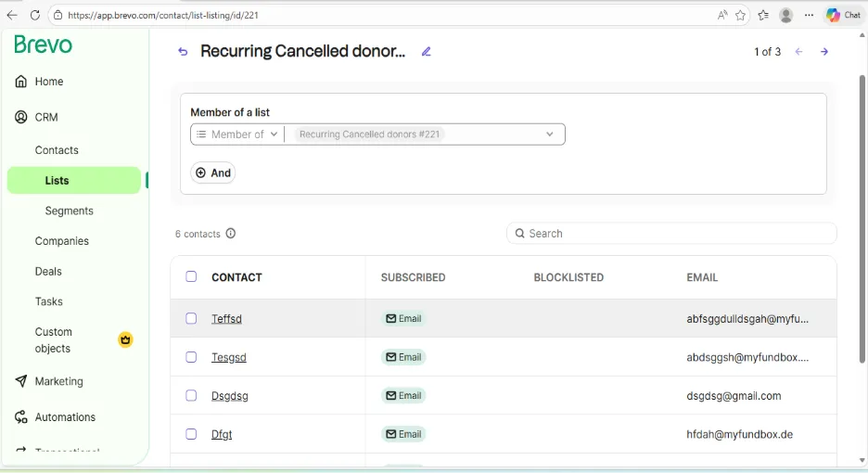Open read aloud icon in address bar
The width and height of the screenshot is (868, 473).
(722, 16)
